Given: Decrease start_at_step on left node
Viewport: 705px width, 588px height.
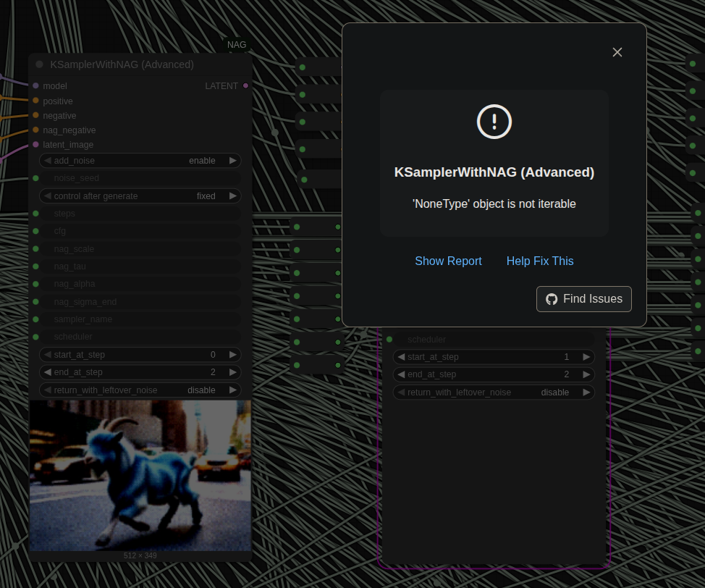Looking at the screenshot, I should [47, 355].
